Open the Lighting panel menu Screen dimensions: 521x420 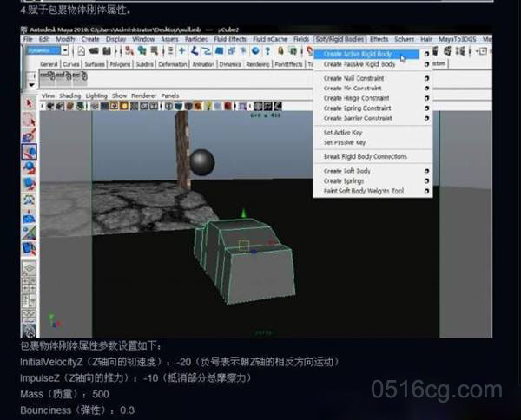coord(96,96)
